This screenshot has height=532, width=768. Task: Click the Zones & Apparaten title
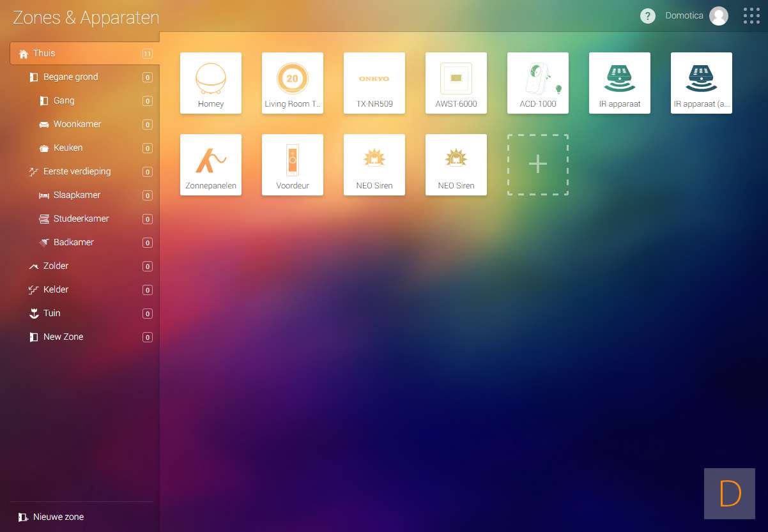pos(86,17)
